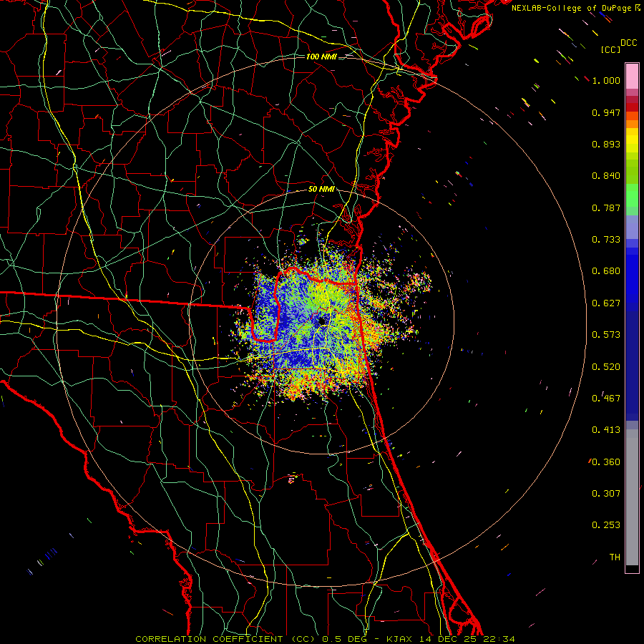644x644 pixels.
Task: Click the 0.307 scale value
Action: coord(606,494)
